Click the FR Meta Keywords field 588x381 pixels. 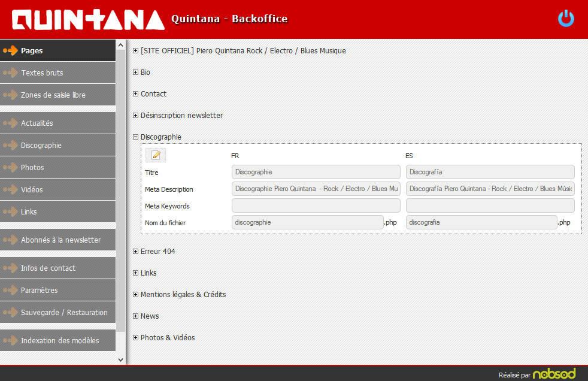[316, 205]
